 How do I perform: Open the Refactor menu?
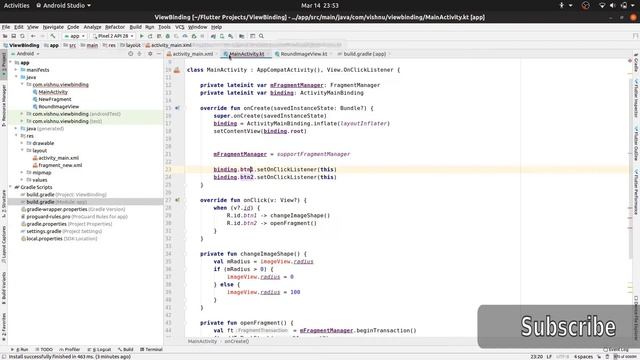pyautogui.click(x=115, y=27)
